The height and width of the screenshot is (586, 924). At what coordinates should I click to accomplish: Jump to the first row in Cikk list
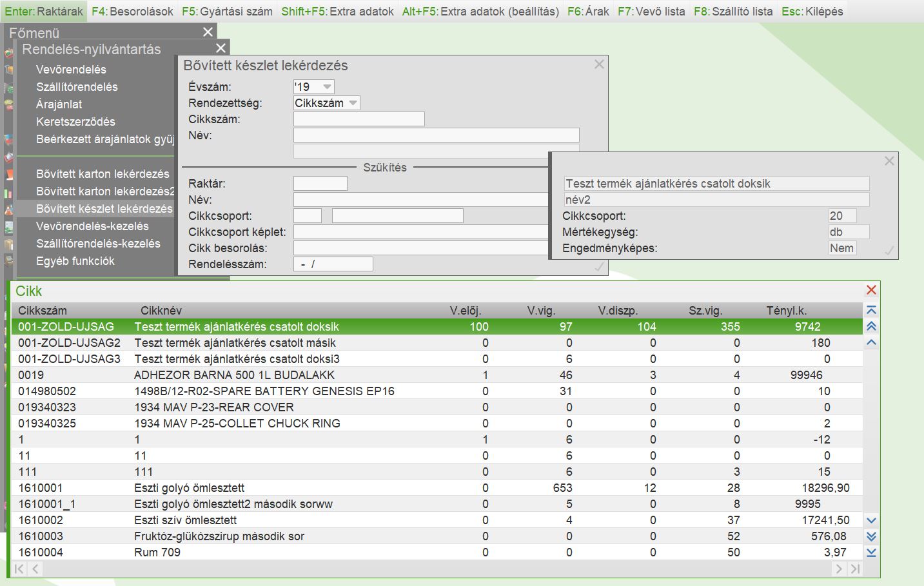pos(871,311)
